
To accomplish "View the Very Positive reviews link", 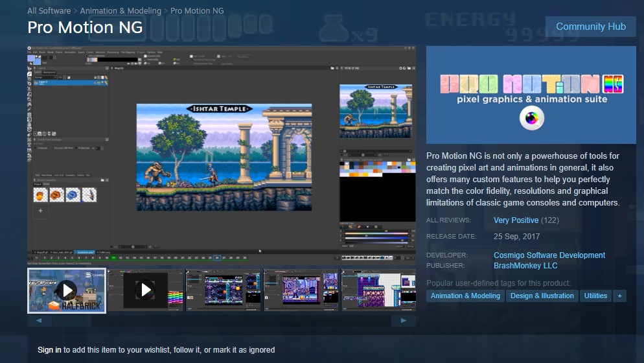I will point(516,220).
